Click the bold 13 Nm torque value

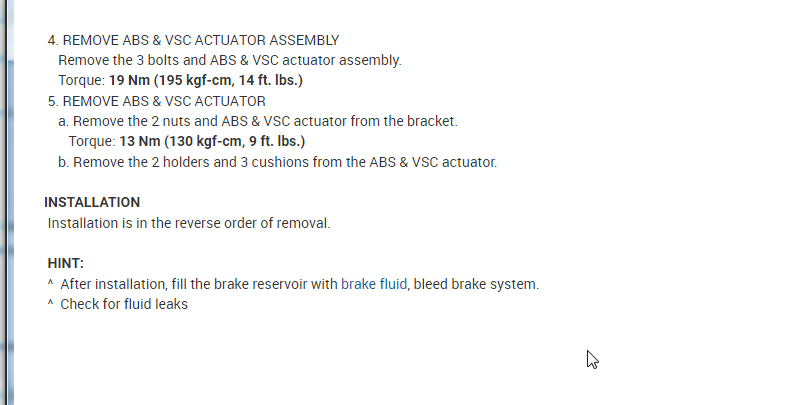coord(211,141)
